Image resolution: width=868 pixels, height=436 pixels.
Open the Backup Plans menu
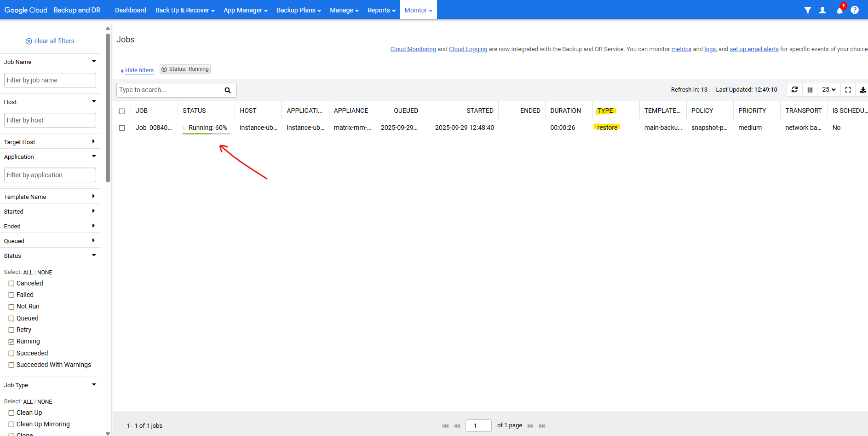[299, 10]
